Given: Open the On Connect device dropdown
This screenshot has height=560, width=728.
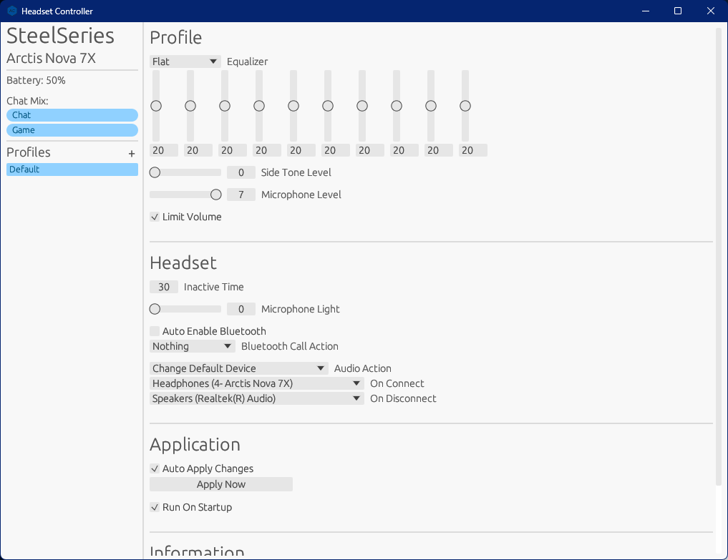Looking at the screenshot, I should coord(256,383).
